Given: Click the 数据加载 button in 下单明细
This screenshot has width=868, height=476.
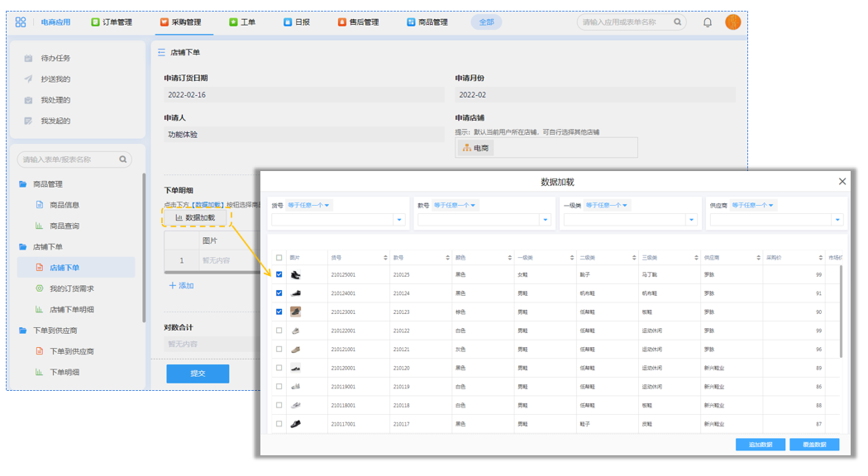Looking at the screenshot, I should (195, 218).
